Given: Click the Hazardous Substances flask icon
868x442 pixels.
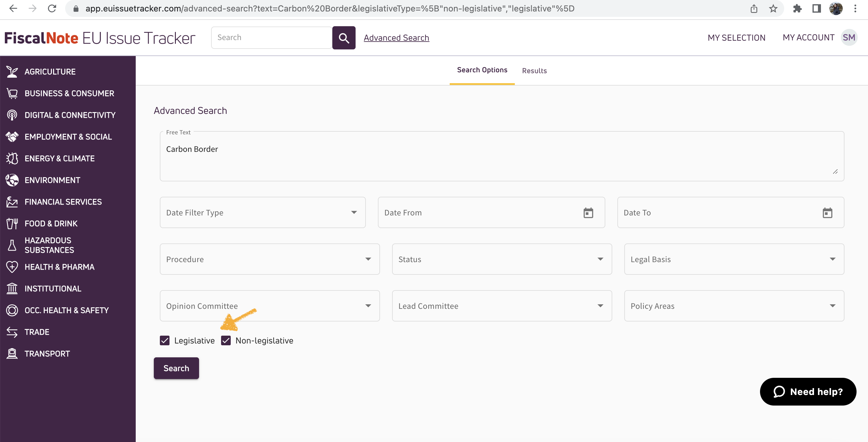Looking at the screenshot, I should pyautogui.click(x=12, y=246).
